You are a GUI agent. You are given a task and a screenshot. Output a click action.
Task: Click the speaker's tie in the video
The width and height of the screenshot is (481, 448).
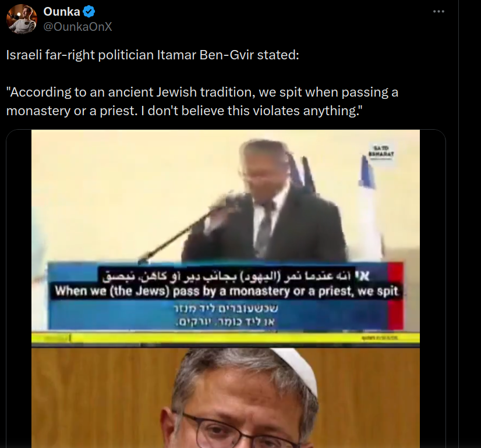coord(264,230)
